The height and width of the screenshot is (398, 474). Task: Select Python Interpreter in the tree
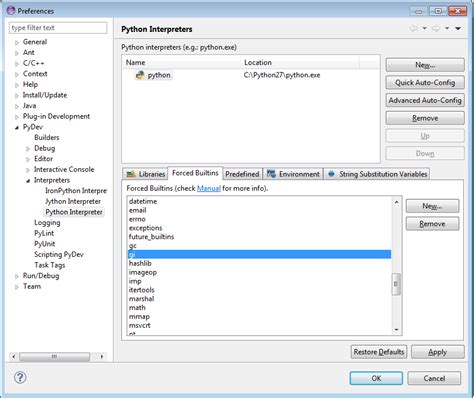pyautogui.click(x=74, y=212)
